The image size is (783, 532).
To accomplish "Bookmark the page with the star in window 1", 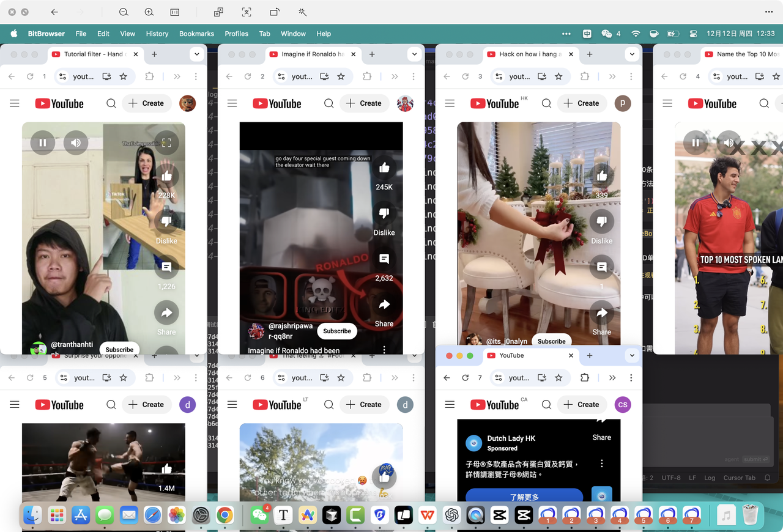I will [124, 76].
